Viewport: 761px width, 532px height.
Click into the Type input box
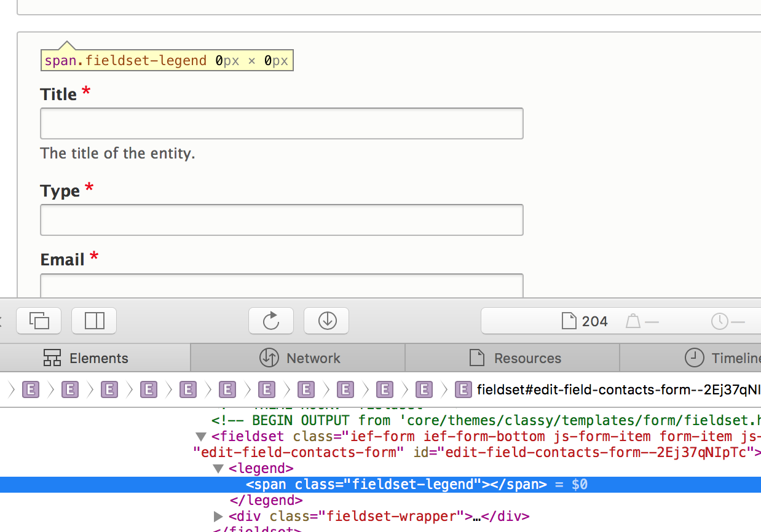pos(282,220)
